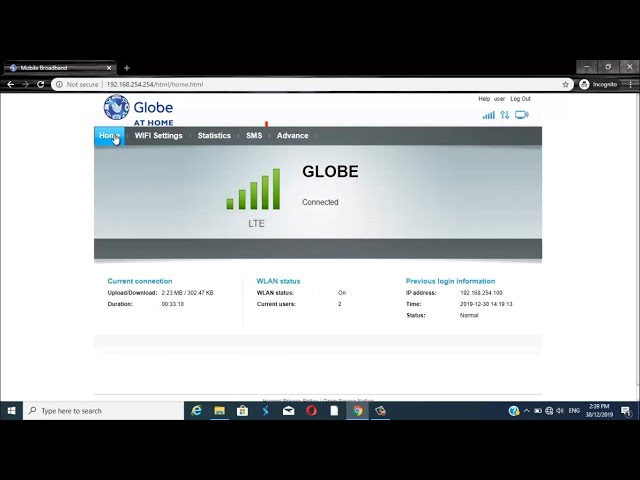Screen dimensions: 640x480
Task: Open the SMS tab
Action: (254, 136)
